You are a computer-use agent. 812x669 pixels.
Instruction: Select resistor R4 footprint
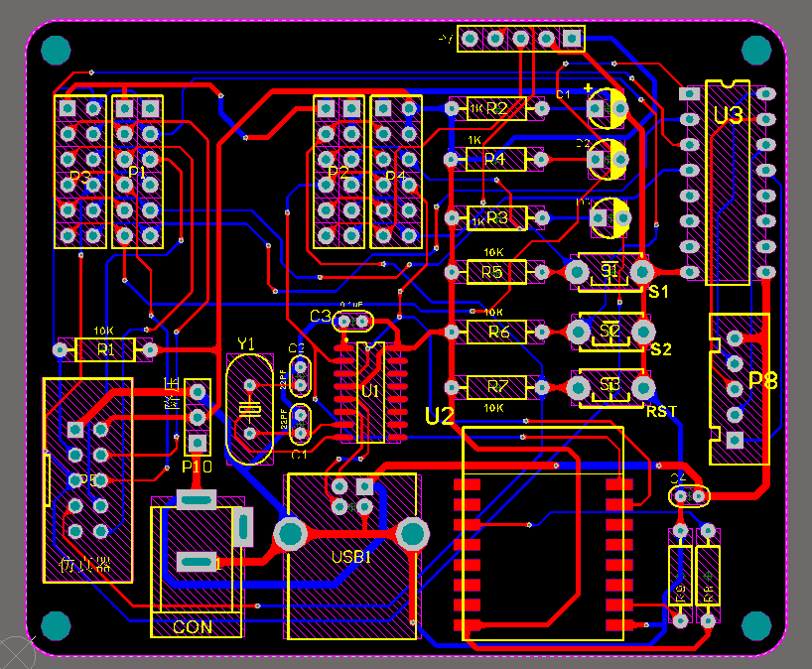[496, 159]
